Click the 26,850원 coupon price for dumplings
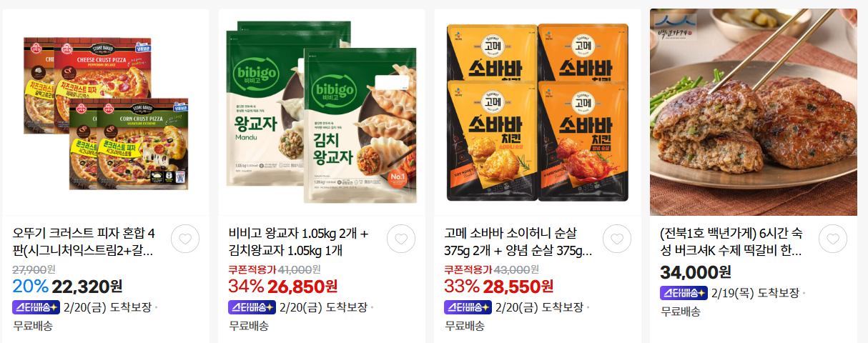The width and height of the screenshot is (868, 343). tap(303, 287)
